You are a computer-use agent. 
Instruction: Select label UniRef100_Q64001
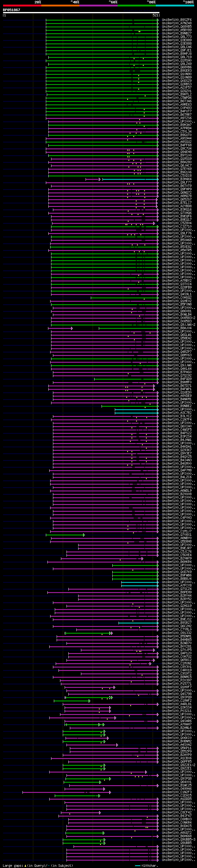[177, 782]
